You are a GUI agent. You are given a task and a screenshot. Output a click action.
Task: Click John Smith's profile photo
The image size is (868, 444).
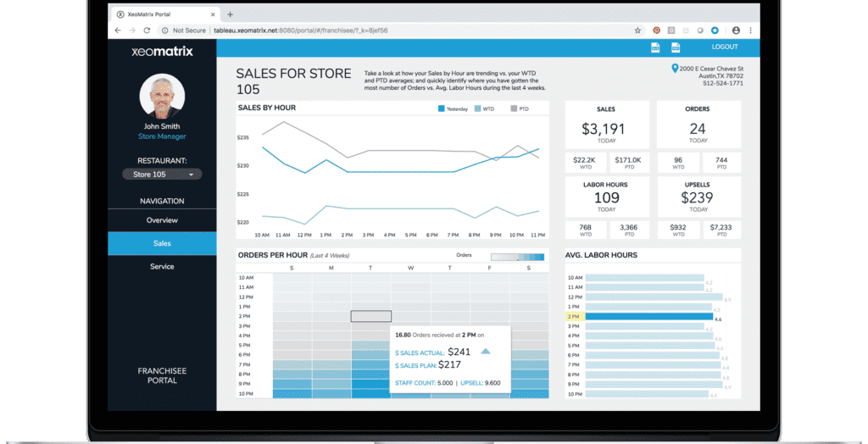[162, 96]
